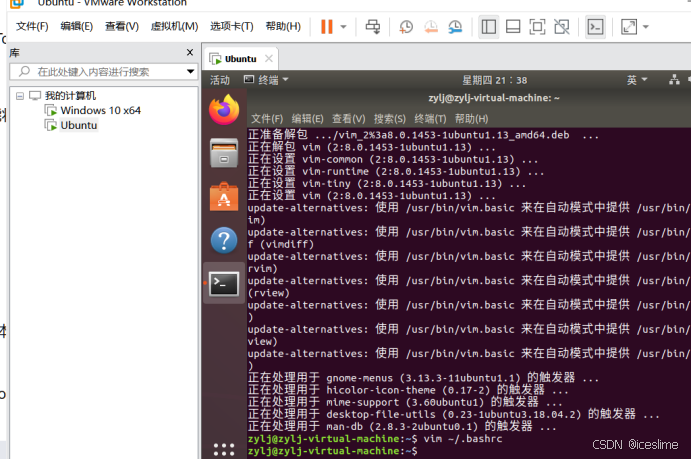692x459 pixels.
Task: Click the Send Ctrl+Alt+Del toolbar icon
Action: tap(372, 26)
